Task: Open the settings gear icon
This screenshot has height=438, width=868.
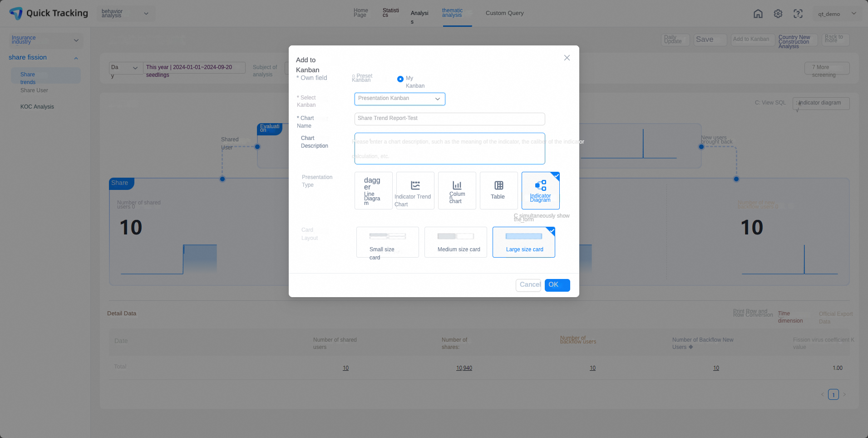Action: (x=778, y=14)
